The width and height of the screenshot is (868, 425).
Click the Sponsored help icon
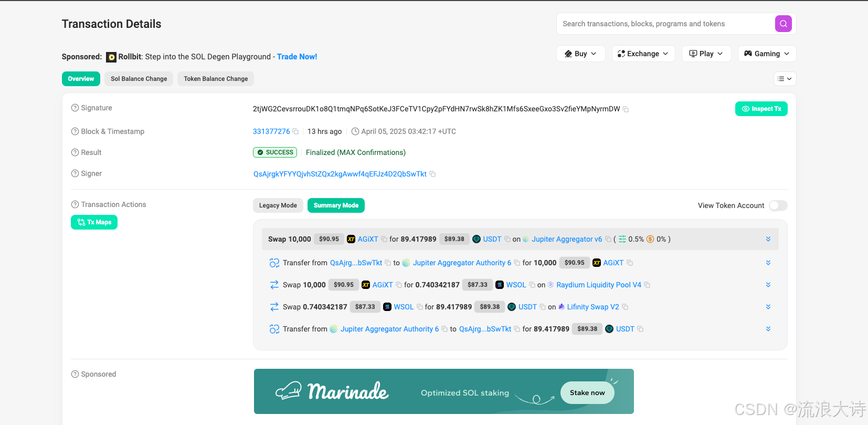tap(75, 374)
